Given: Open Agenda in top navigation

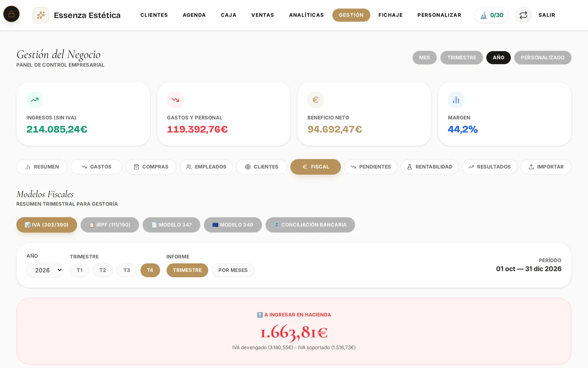Looking at the screenshot, I should [194, 15].
